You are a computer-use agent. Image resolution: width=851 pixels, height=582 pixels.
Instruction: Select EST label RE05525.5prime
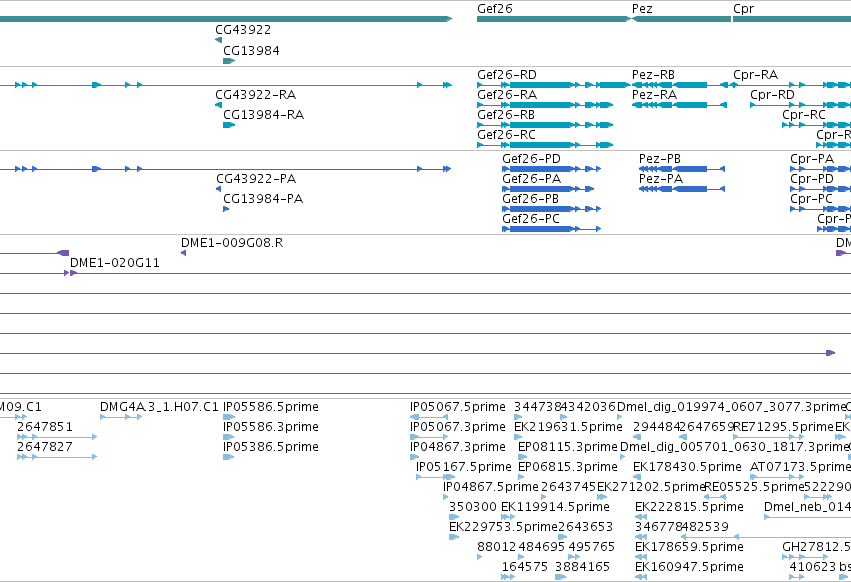tap(753, 487)
